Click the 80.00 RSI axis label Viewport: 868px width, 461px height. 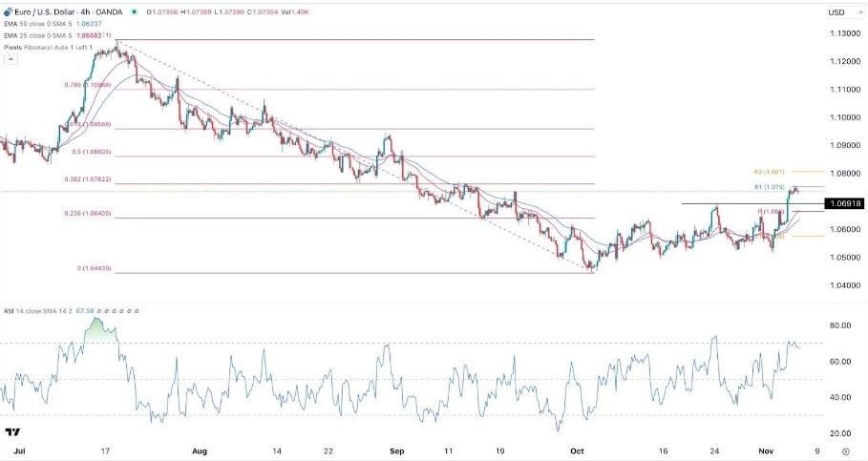(x=840, y=325)
